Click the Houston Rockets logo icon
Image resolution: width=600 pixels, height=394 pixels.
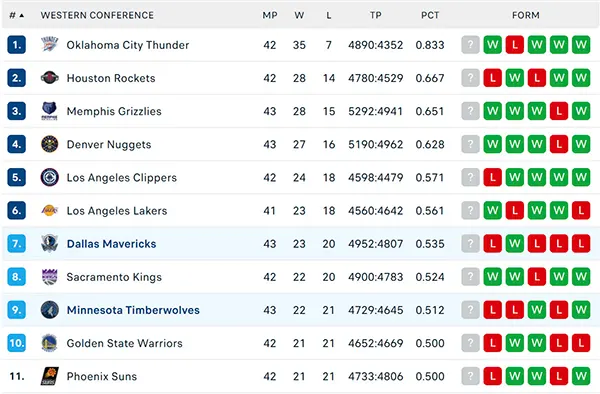(50, 78)
